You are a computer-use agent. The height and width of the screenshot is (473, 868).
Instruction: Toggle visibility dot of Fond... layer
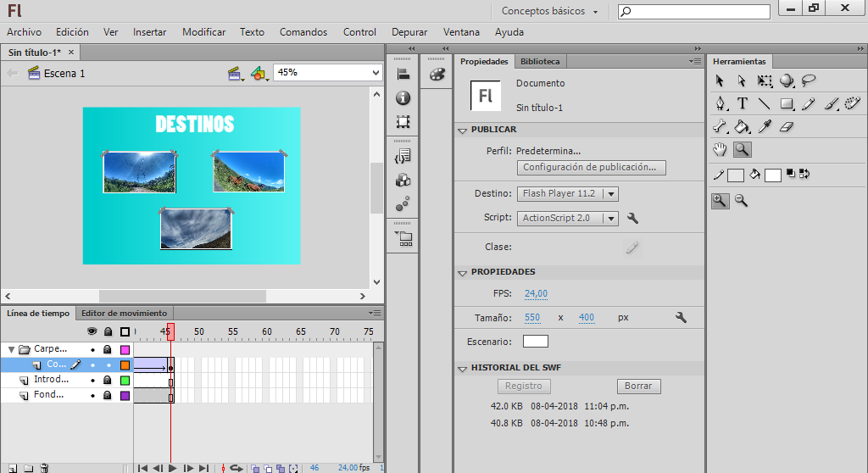pyautogui.click(x=92, y=395)
